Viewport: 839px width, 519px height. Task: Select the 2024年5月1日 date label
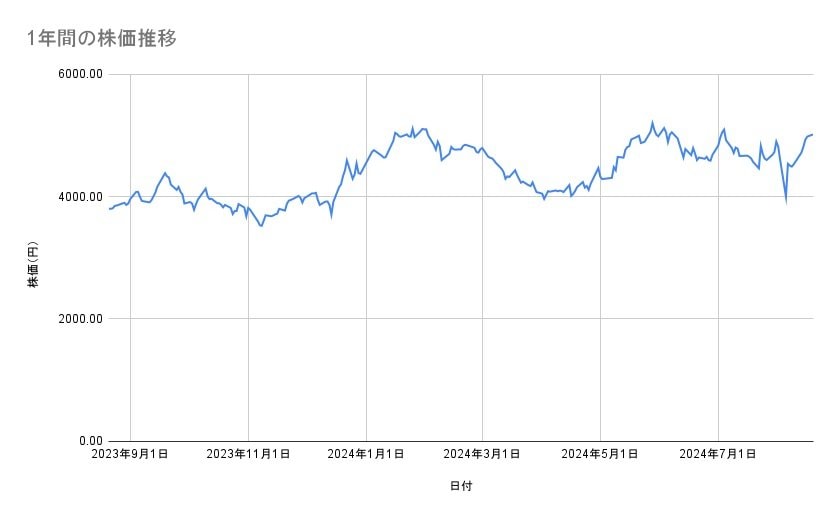pyautogui.click(x=600, y=454)
